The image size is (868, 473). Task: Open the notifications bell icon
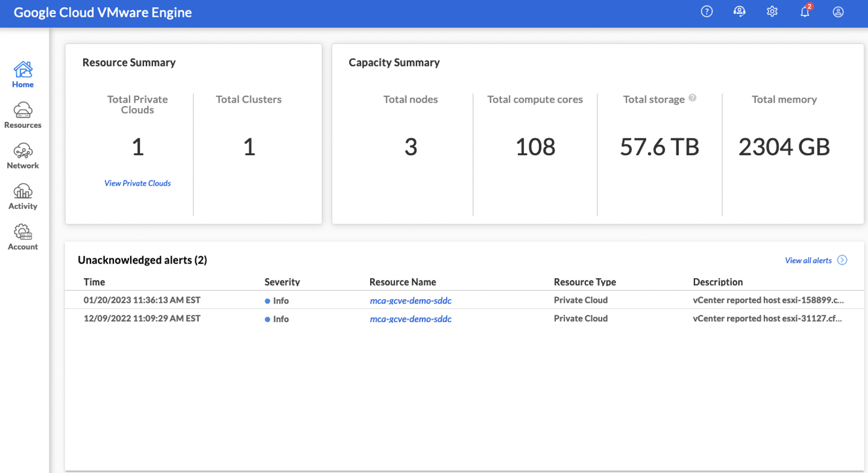(x=805, y=11)
